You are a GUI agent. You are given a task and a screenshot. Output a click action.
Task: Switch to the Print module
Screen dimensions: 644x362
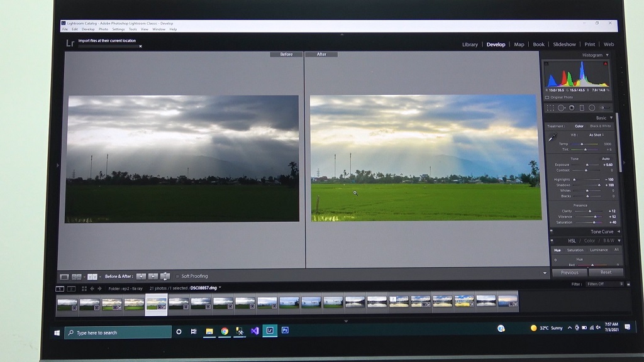590,45
